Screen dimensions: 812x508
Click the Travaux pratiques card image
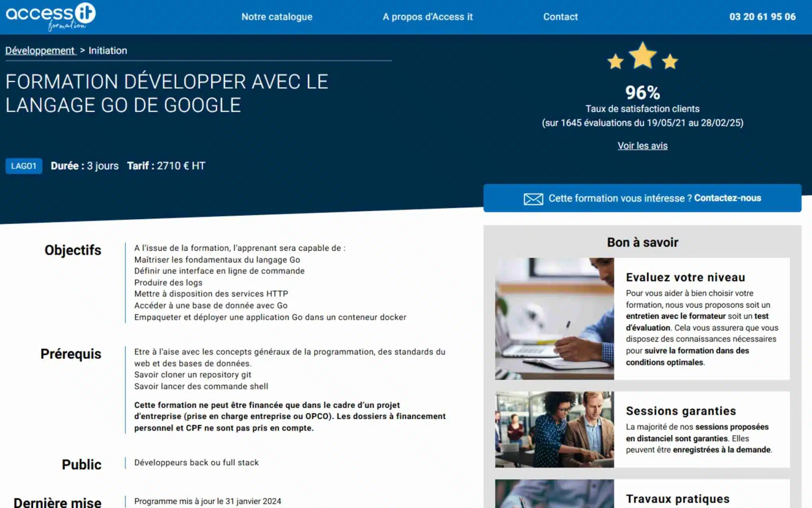[x=554, y=494]
